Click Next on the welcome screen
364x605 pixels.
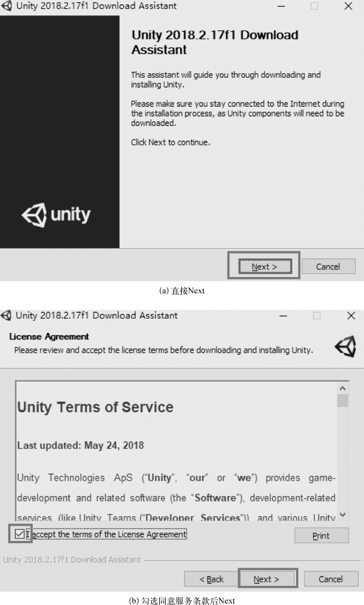pos(265,267)
